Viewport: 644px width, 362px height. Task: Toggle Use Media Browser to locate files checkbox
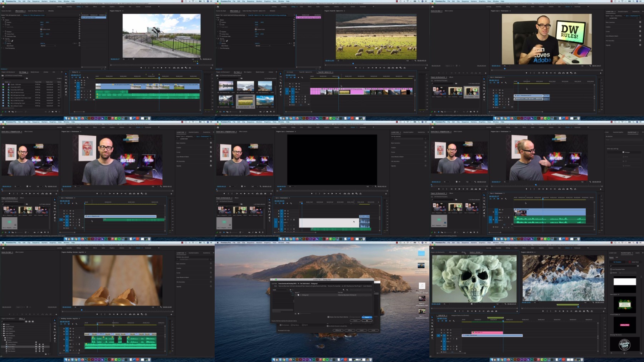(327, 326)
